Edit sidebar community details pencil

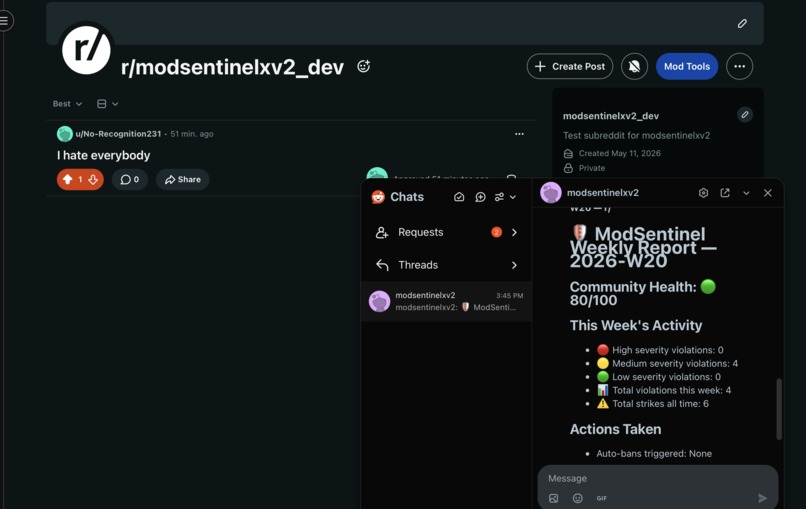click(744, 114)
